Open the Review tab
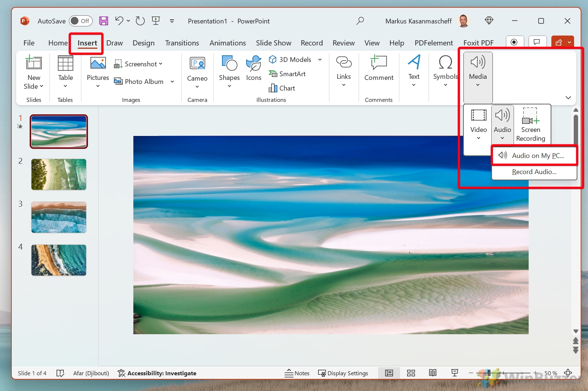Screen dimensions: 588x391 (x=344, y=43)
